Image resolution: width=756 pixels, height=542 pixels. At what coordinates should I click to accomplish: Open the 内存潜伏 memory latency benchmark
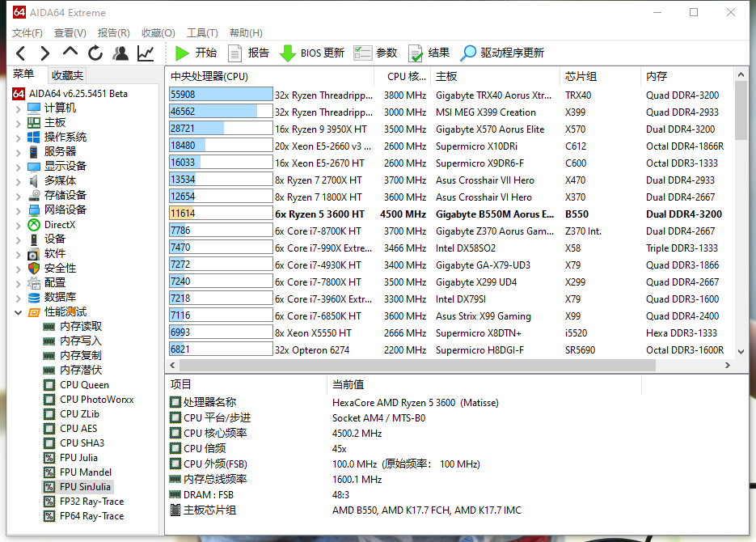point(72,370)
